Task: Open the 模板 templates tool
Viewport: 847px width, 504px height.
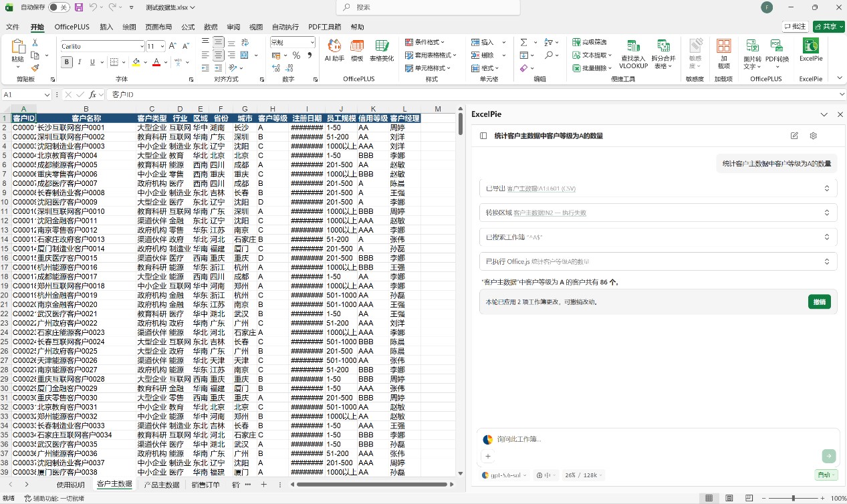Action: pyautogui.click(x=358, y=51)
